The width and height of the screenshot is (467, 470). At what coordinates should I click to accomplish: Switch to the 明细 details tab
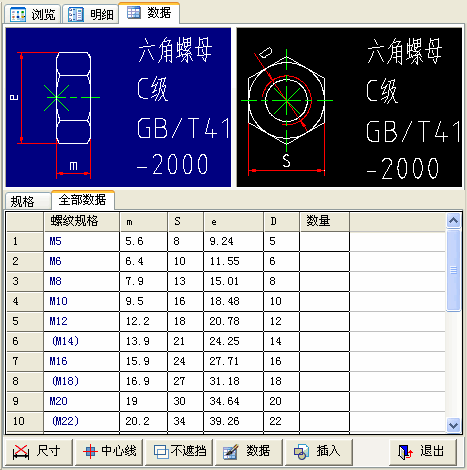coord(91,14)
